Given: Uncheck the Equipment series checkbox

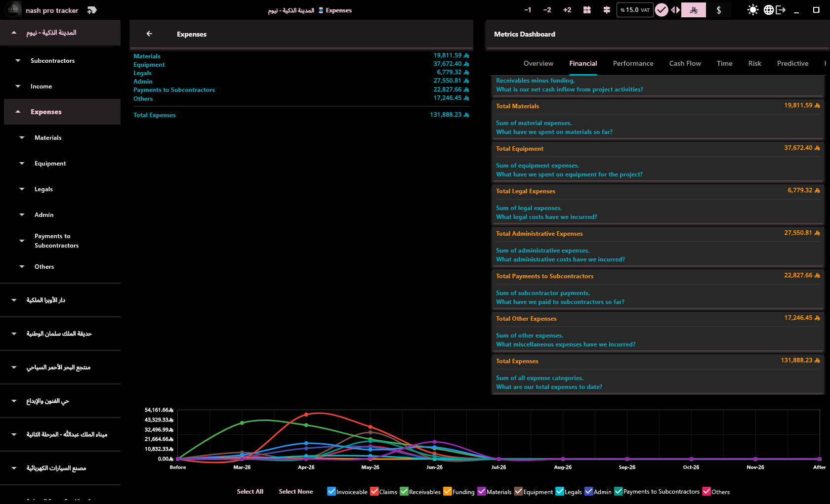Looking at the screenshot, I should 518,491.
